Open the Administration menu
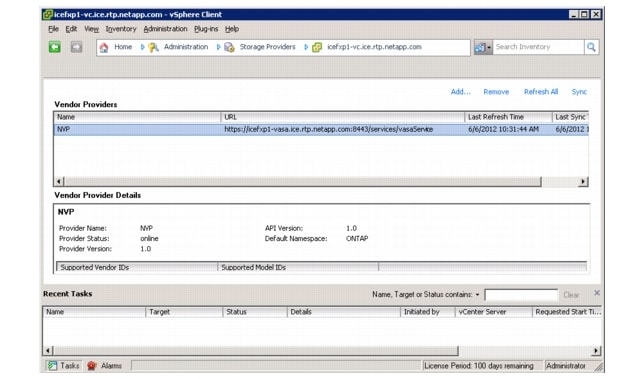Image resolution: width=640 pixels, height=379 pixels. [165, 29]
